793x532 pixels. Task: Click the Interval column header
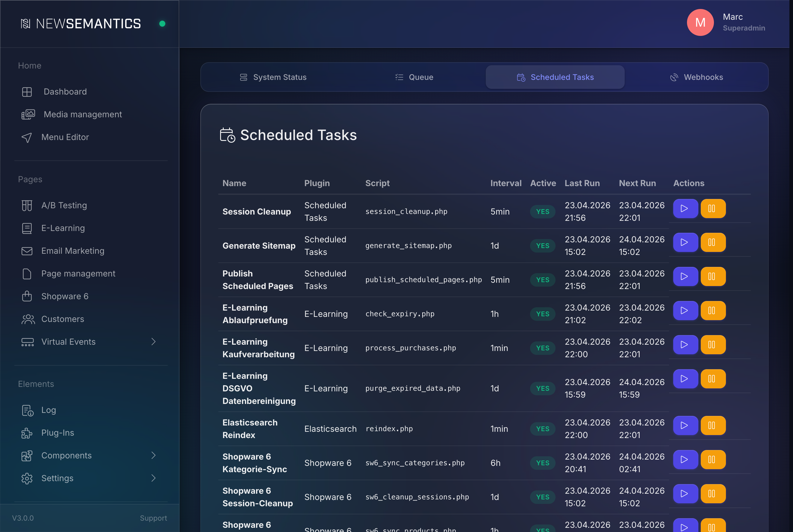(506, 183)
